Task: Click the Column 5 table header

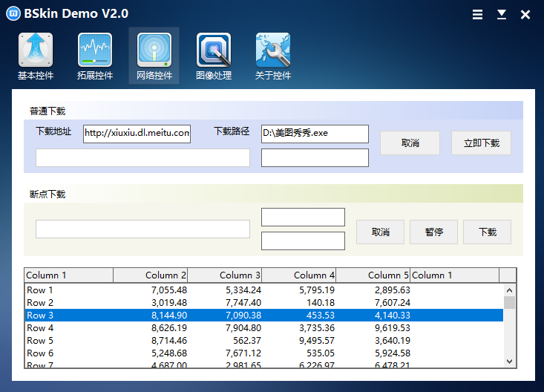Action: [x=373, y=275]
